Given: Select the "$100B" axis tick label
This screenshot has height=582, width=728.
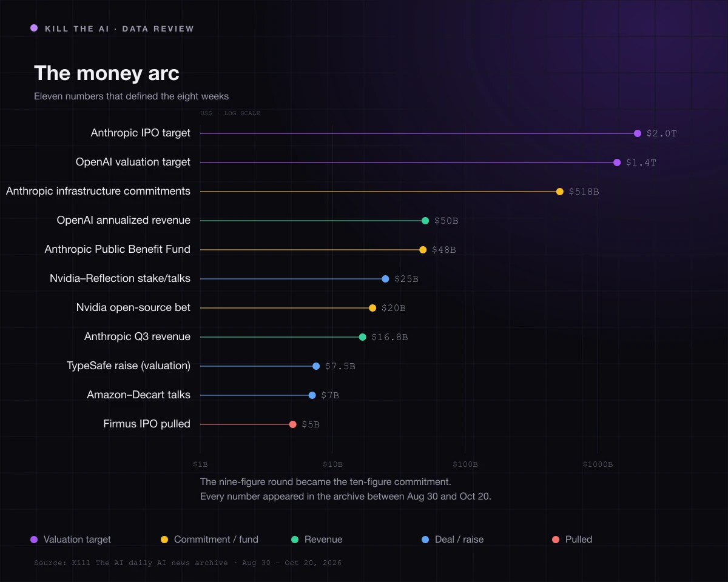Looking at the screenshot, I should [x=465, y=464].
